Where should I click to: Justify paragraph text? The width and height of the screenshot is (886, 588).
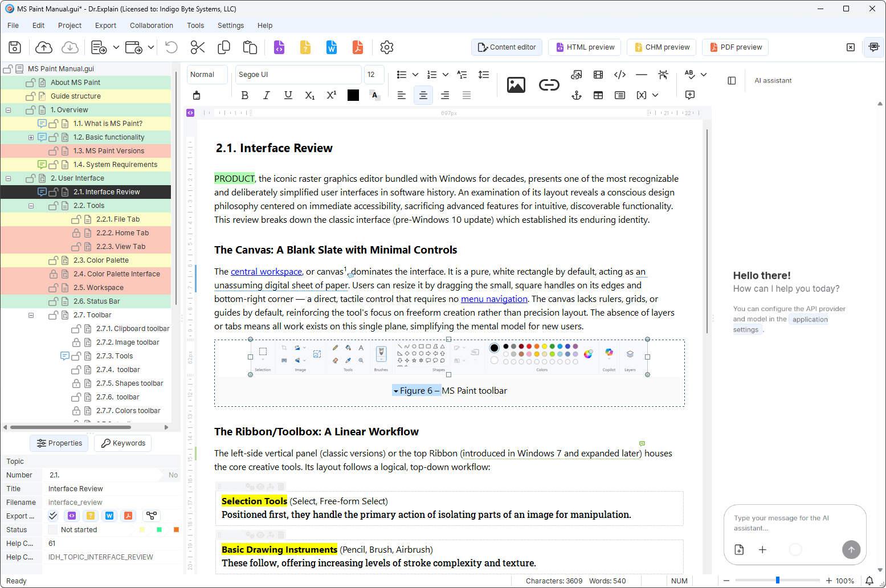click(x=467, y=95)
